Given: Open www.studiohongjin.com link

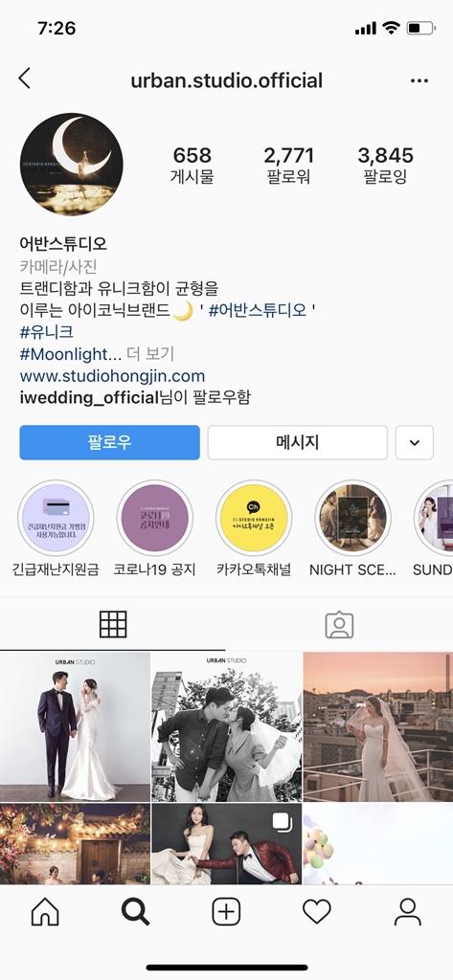Looking at the screenshot, I should (x=113, y=376).
